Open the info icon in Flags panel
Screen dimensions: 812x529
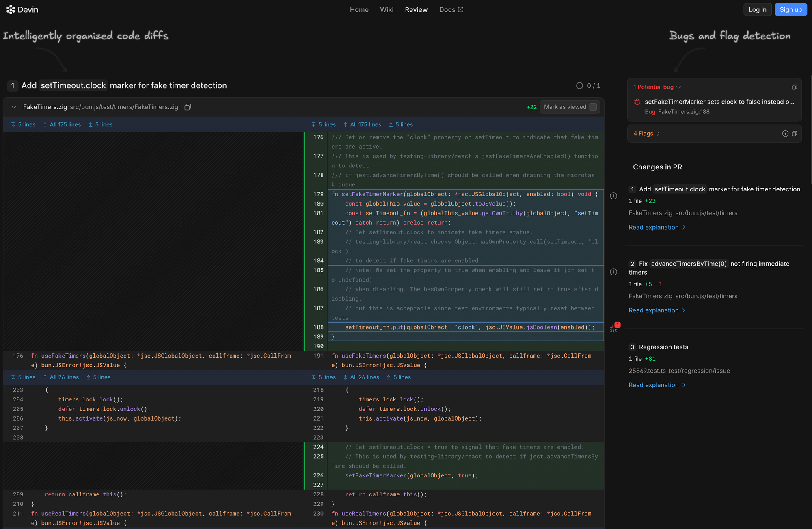785,134
